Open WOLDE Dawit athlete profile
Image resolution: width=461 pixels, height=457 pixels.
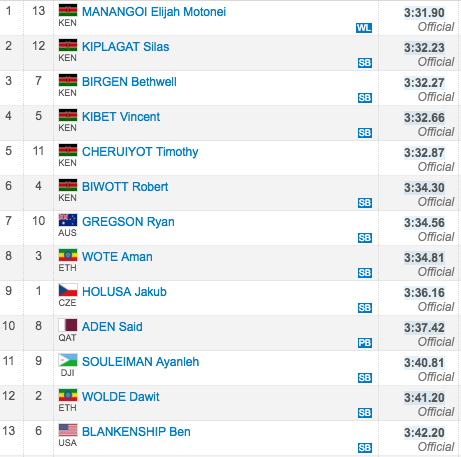point(120,397)
